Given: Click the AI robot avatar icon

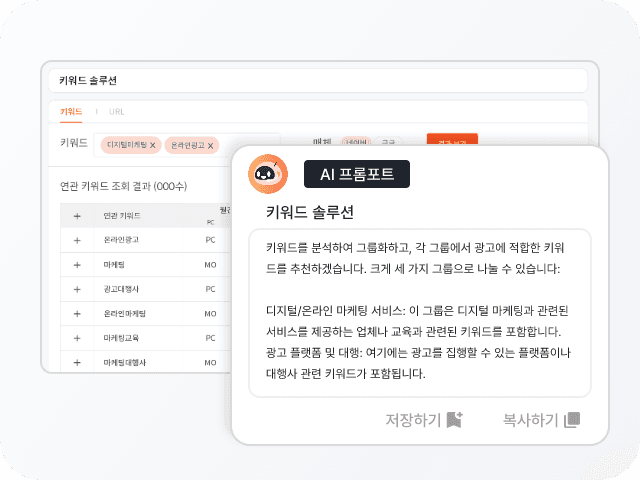Looking at the screenshot, I should point(268,174).
